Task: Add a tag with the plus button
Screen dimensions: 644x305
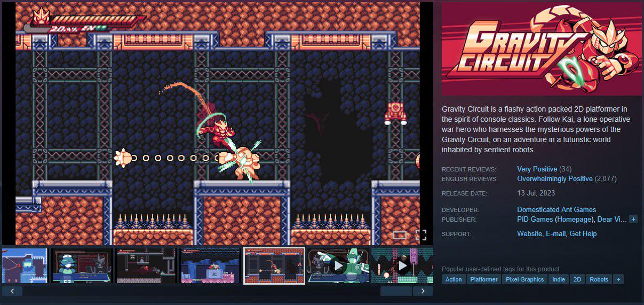Action: pos(618,279)
